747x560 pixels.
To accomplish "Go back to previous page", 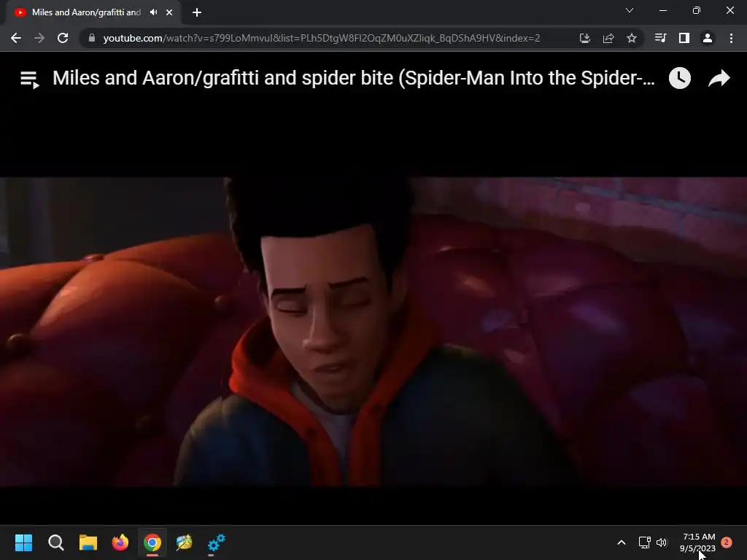I will [16, 38].
